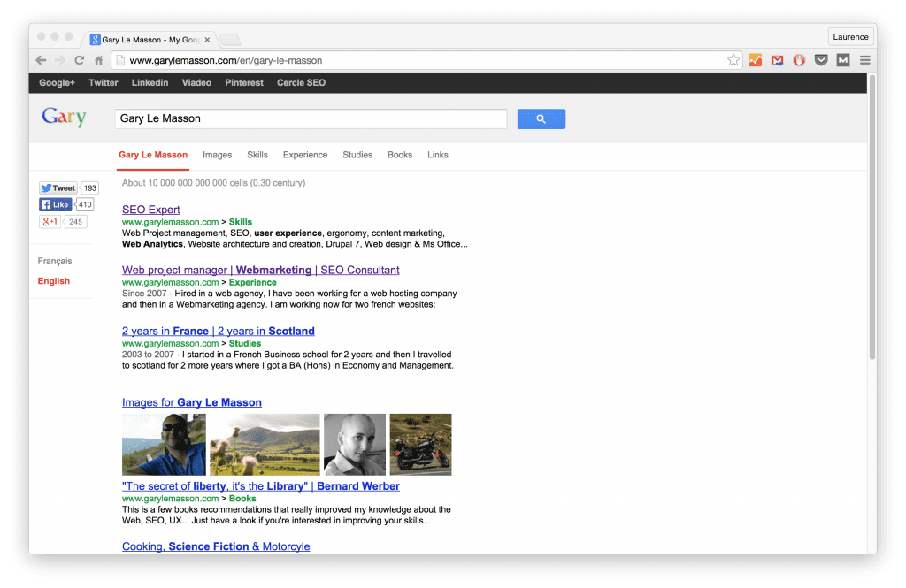Screen dimensions: 906x588
Task: Switch to the Books tab
Action: pyautogui.click(x=400, y=155)
